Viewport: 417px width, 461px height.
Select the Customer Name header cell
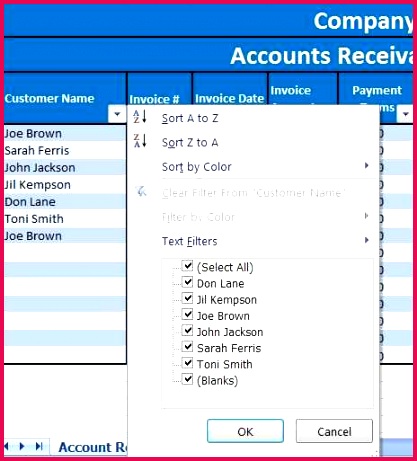click(65, 98)
